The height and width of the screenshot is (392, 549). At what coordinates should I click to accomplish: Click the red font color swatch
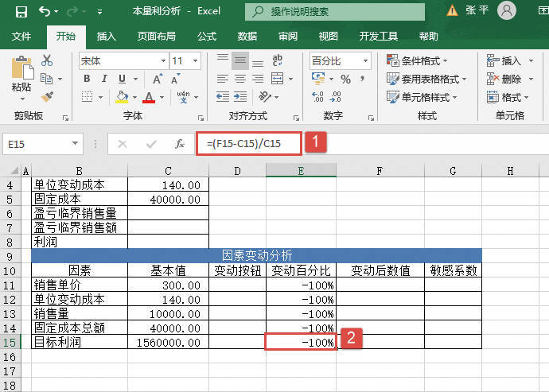(149, 97)
